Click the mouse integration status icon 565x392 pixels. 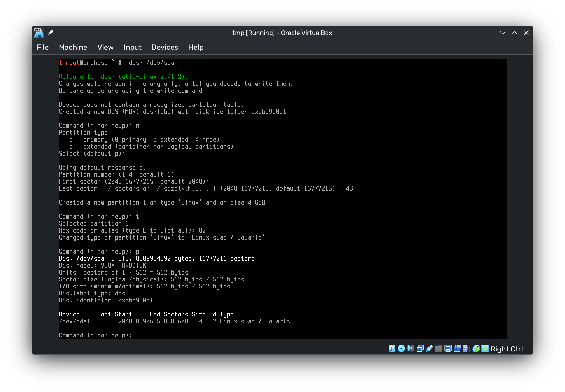[476, 349]
